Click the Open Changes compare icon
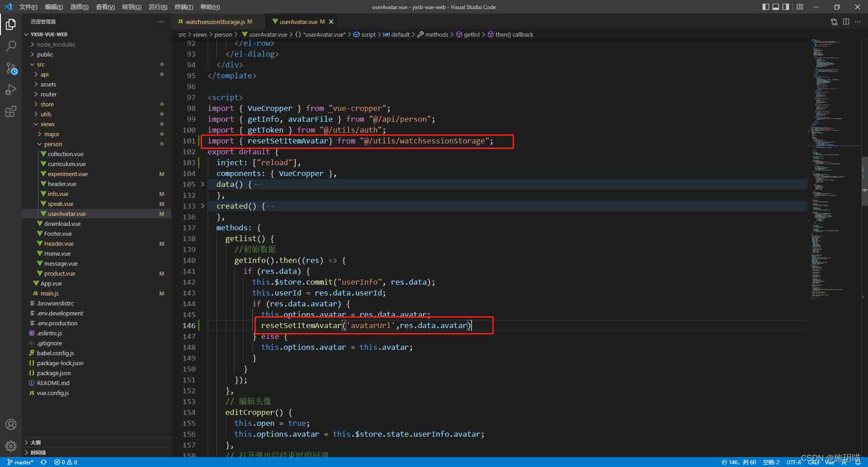This screenshot has height=467, width=868. [834, 22]
